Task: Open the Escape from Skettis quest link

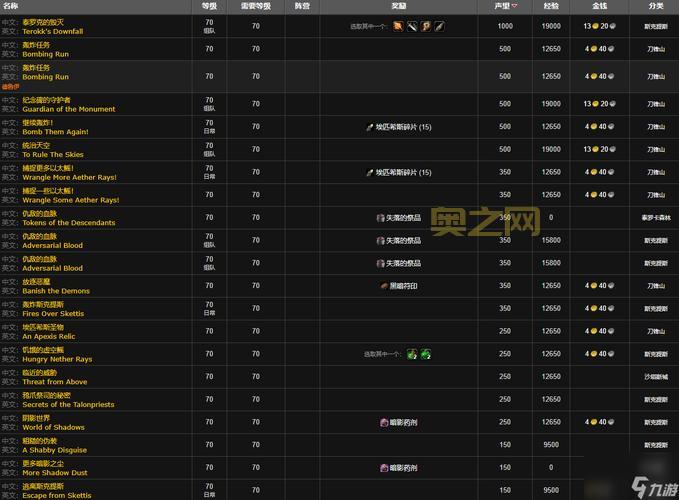Action: (x=56, y=495)
